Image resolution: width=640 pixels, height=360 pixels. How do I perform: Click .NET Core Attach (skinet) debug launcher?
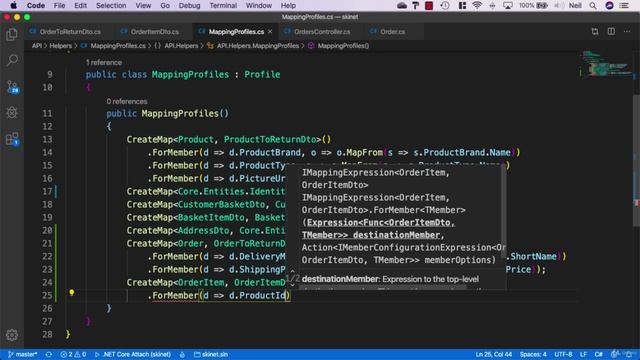[x=133, y=354]
